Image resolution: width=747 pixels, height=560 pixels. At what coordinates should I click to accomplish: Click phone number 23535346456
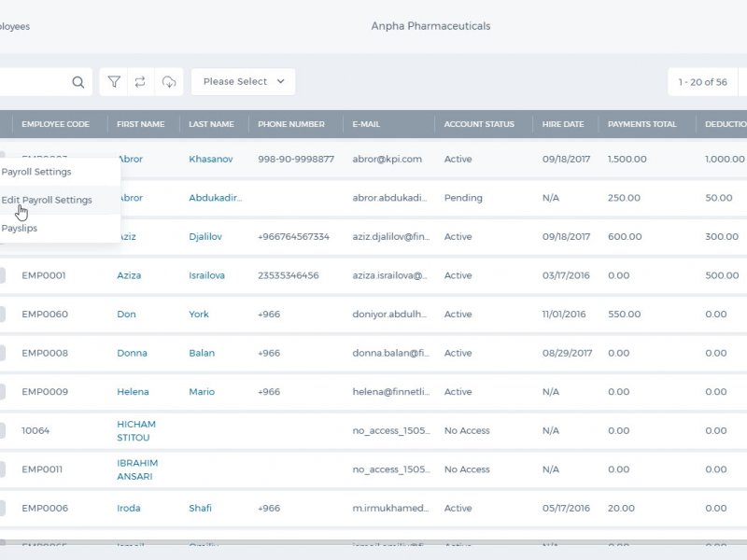click(289, 275)
